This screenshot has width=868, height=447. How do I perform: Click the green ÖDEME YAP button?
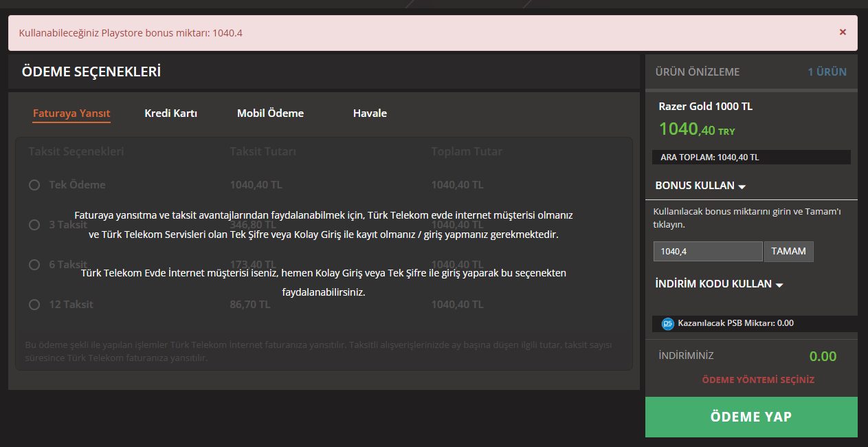[751, 417]
